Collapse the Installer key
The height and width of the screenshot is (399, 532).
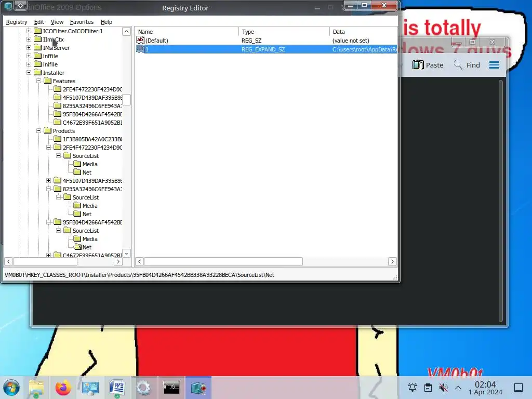coord(29,73)
